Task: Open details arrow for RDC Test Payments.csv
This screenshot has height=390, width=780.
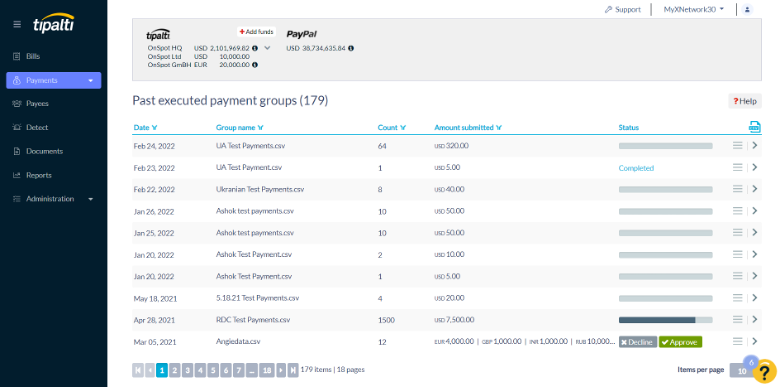Action: pos(755,319)
